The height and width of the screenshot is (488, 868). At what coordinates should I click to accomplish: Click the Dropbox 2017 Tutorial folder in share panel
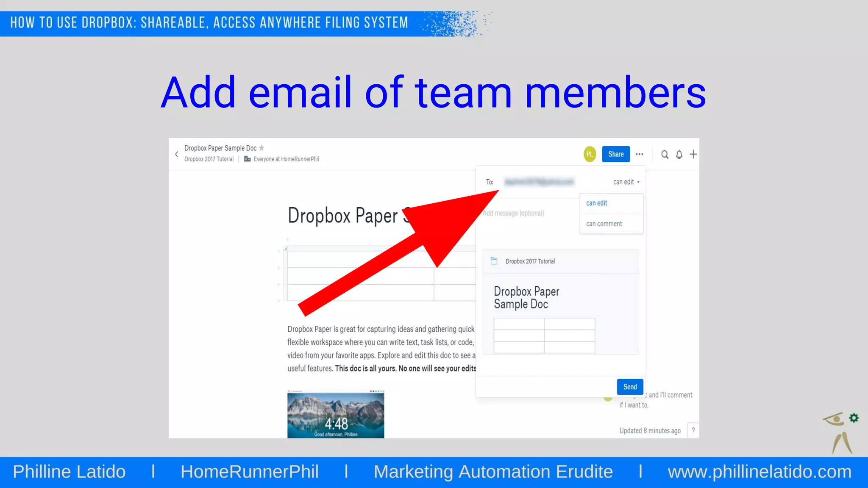tap(560, 261)
